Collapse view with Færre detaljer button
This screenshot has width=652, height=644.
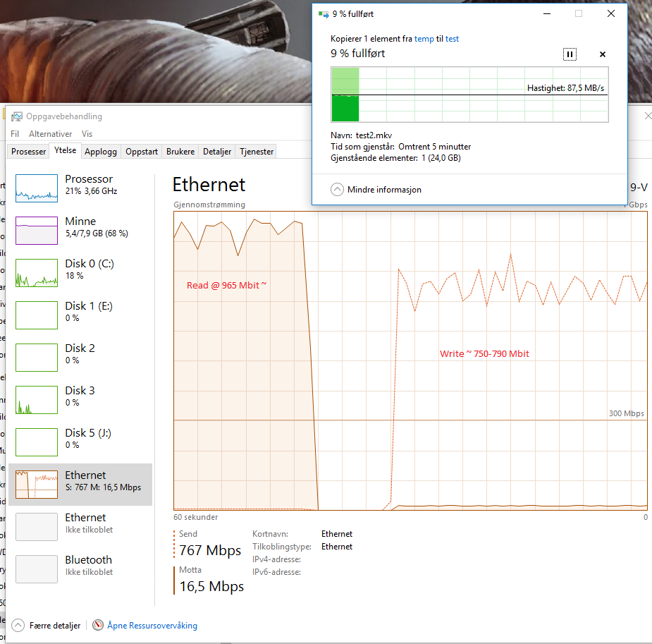coord(46,625)
